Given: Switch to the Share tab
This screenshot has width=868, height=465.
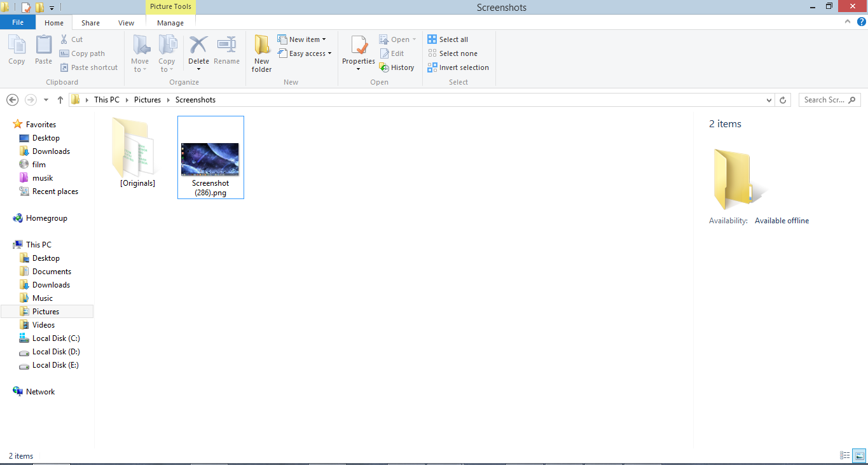Looking at the screenshot, I should 90,22.
